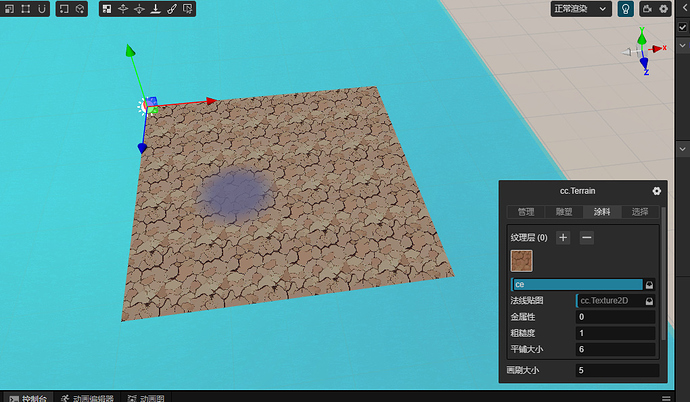
Task: Click the terrain panel vertical scrollbar
Action: (x=663, y=273)
